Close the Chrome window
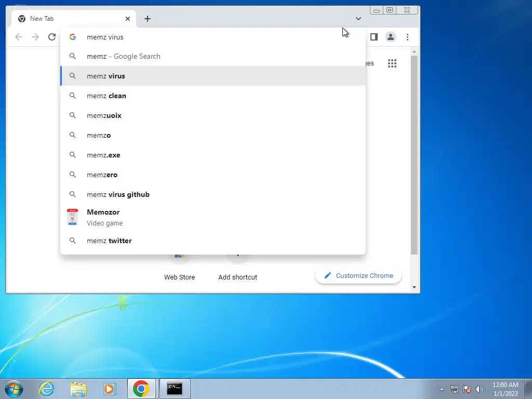The image size is (532, 399). point(407,10)
